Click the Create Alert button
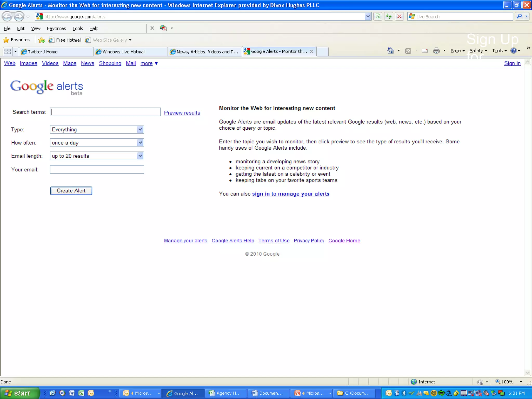 (71, 191)
